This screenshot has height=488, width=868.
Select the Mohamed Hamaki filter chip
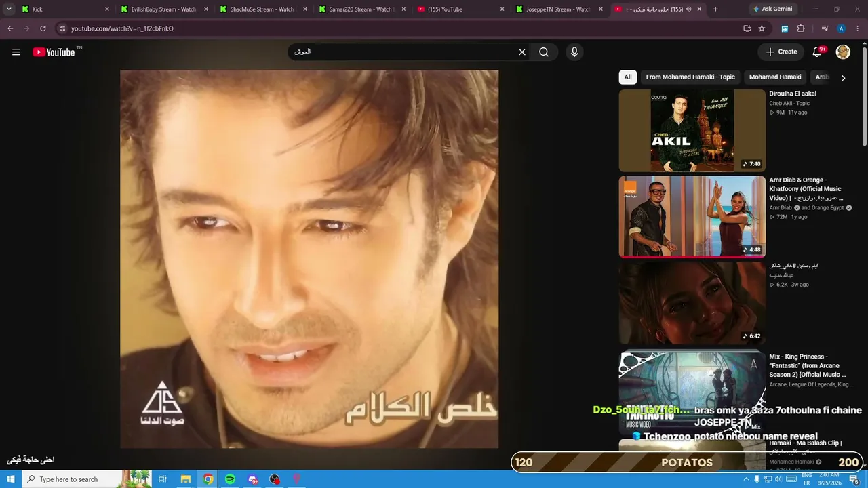(x=775, y=77)
